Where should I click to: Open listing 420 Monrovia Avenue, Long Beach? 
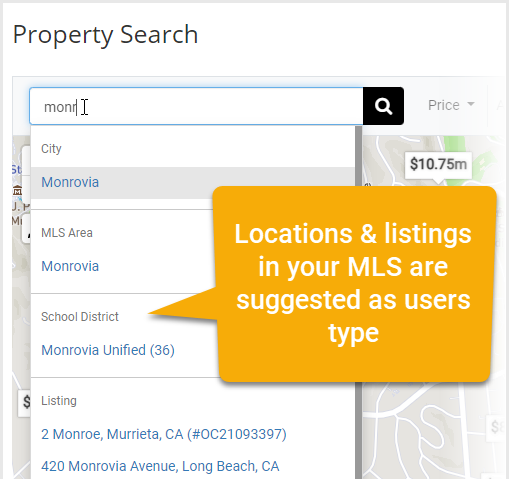click(160, 466)
